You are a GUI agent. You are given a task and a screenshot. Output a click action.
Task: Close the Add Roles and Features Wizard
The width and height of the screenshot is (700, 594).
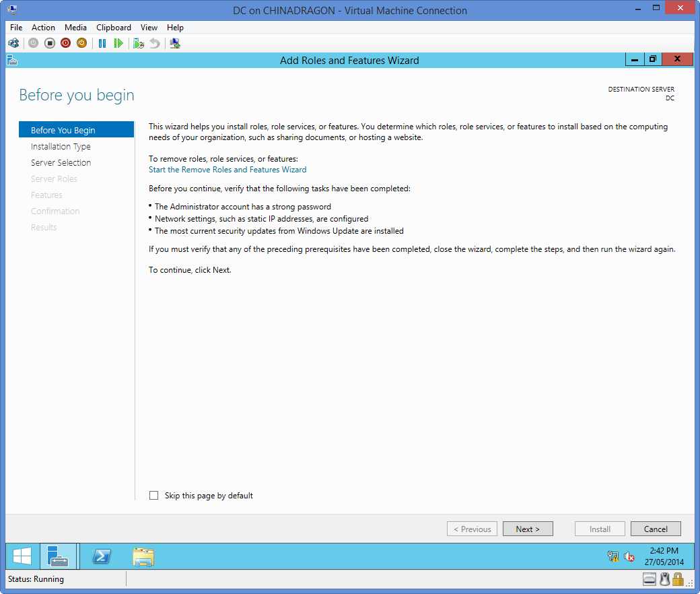(x=677, y=59)
